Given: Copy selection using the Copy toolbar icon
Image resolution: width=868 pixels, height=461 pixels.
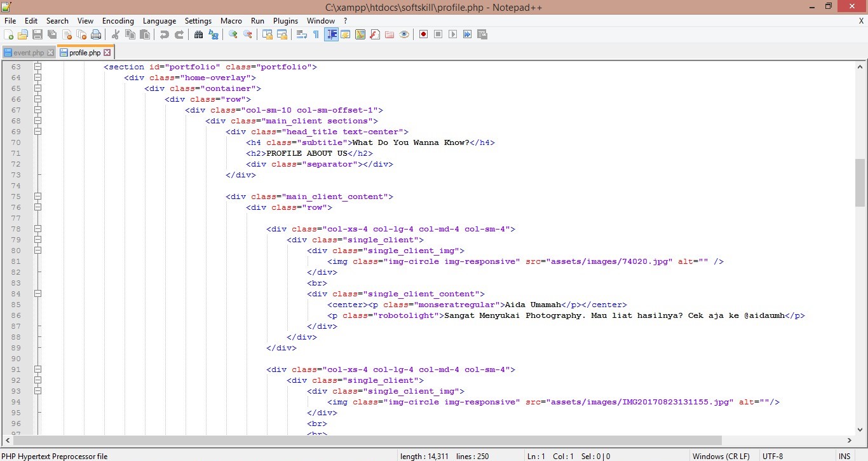Looking at the screenshot, I should 130,34.
